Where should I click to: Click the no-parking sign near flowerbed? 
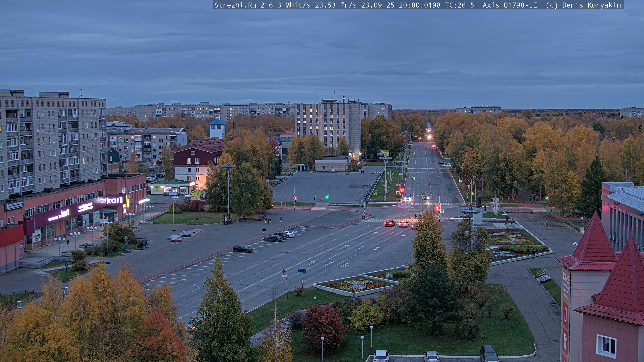(284, 271)
